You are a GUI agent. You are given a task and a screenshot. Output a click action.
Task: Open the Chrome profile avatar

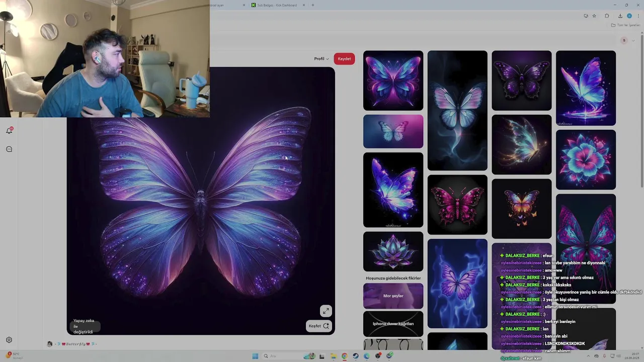point(629,16)
